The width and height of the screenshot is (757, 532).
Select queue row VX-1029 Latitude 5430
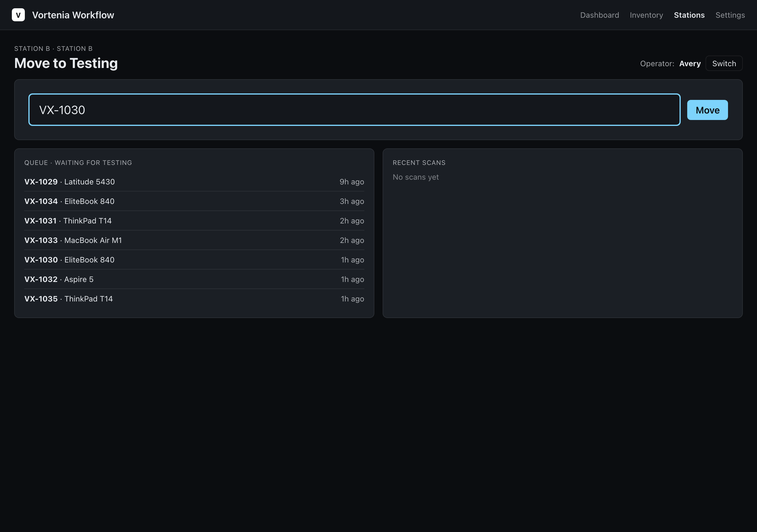194,181
